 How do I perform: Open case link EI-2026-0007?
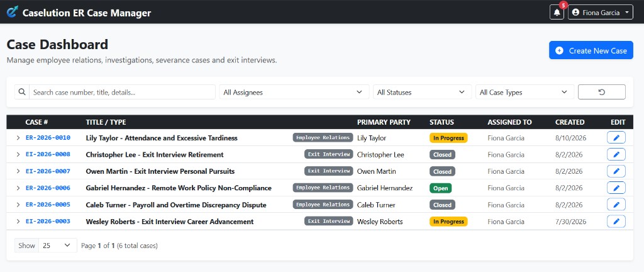coord(48,171)
